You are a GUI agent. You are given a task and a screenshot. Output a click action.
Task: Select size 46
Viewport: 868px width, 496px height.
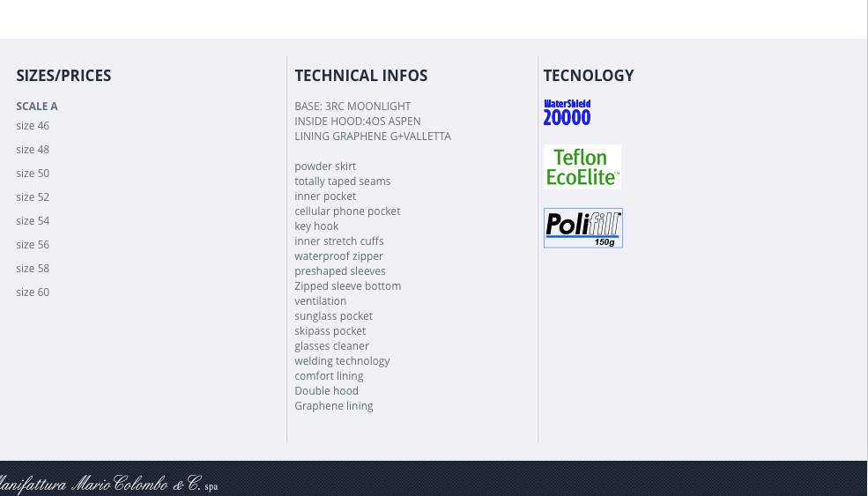coord(33,126)
